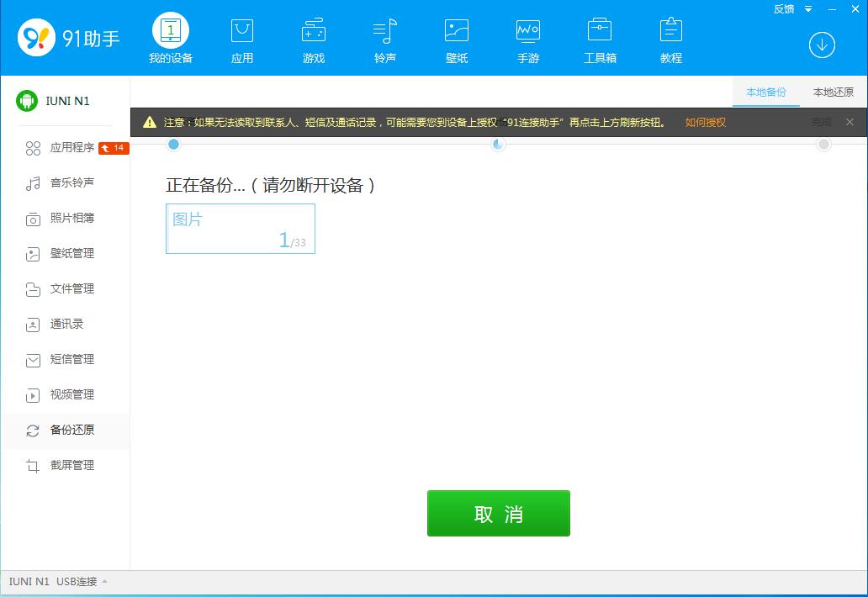Switch to the 本地备份 tab
This screenshot has width=868, height=597.
[765, 93]
